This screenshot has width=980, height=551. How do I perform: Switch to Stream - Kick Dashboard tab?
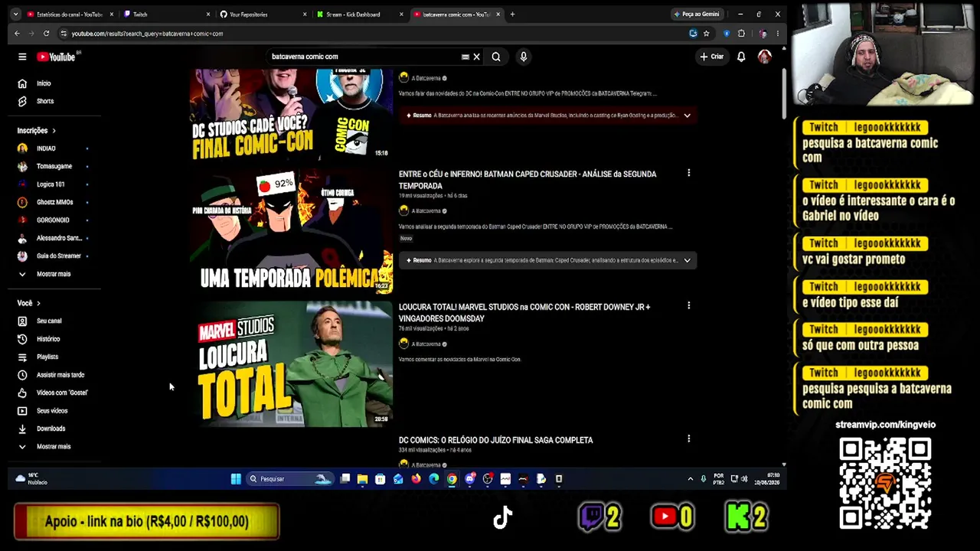359,14
